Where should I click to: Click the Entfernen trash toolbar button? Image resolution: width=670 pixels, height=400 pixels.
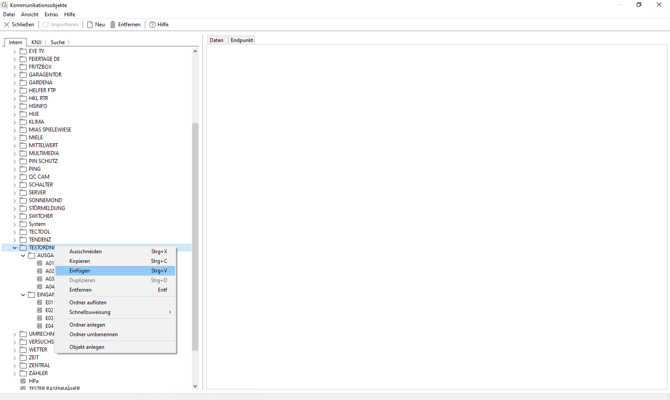pyautogui.click(x=125, y=25)
